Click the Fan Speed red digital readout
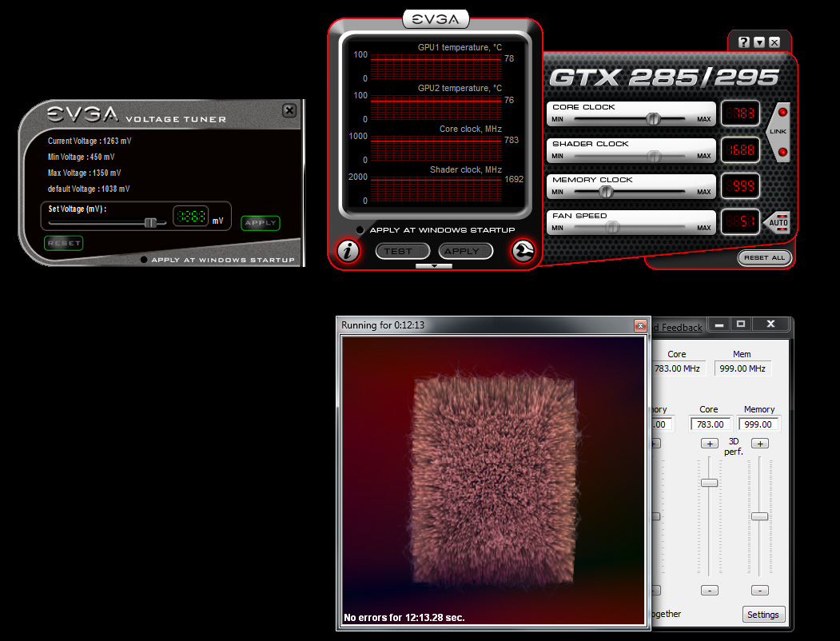The width and height of the screenshot is (840, 641). click(x=740, y=221)
